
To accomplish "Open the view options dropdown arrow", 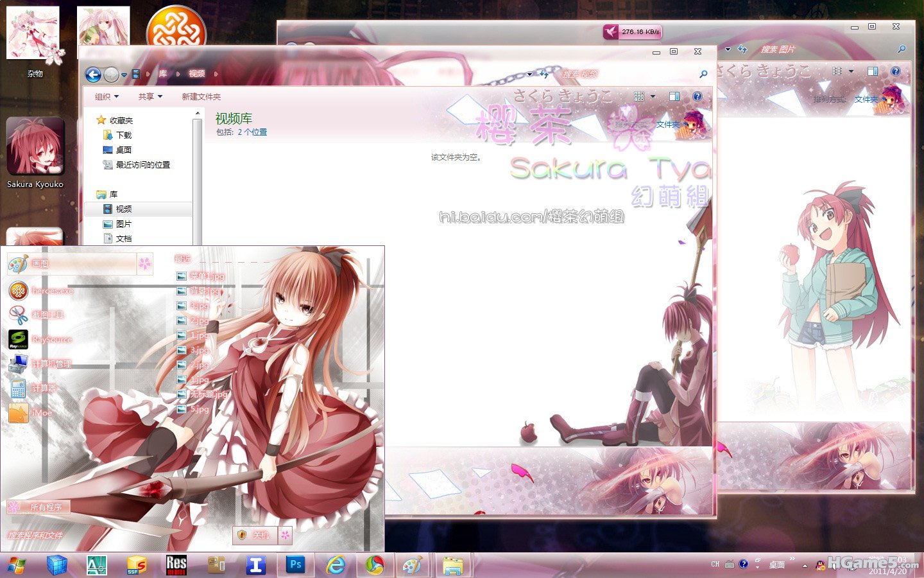I will point(653,96).
